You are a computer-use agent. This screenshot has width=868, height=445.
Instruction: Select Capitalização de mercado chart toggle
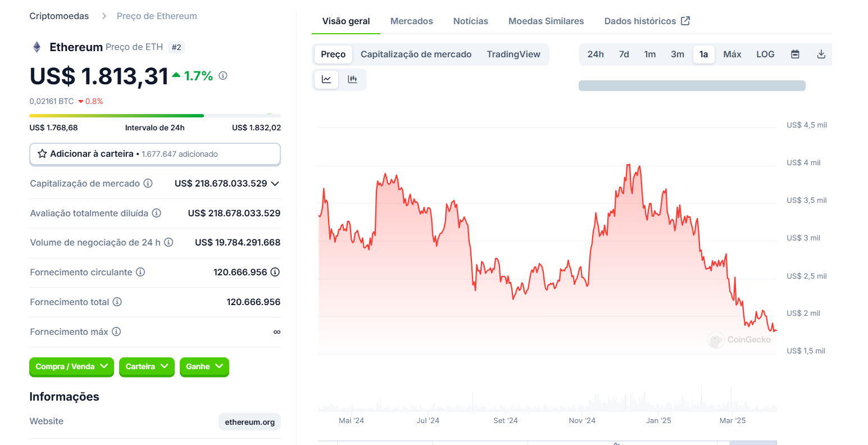(x=416, y=55)
